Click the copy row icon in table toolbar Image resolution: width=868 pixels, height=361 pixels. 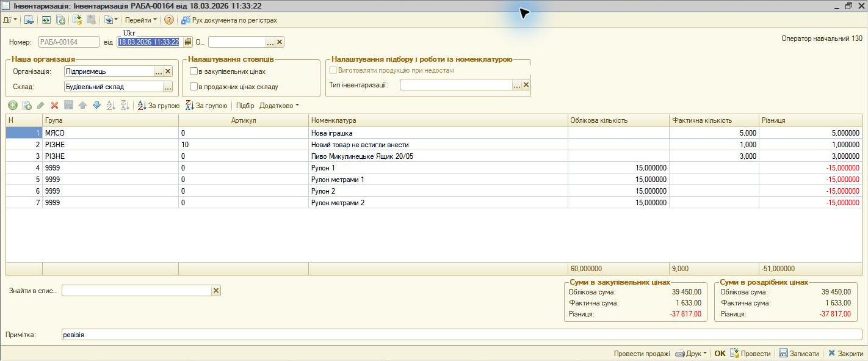(x=27, y=106)
